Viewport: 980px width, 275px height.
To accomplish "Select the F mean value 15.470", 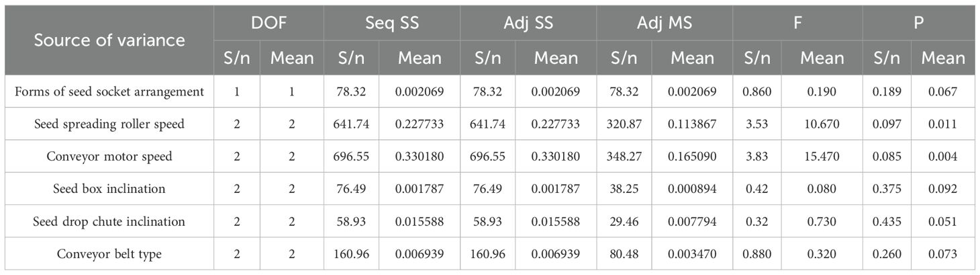I will coord(822,157).
